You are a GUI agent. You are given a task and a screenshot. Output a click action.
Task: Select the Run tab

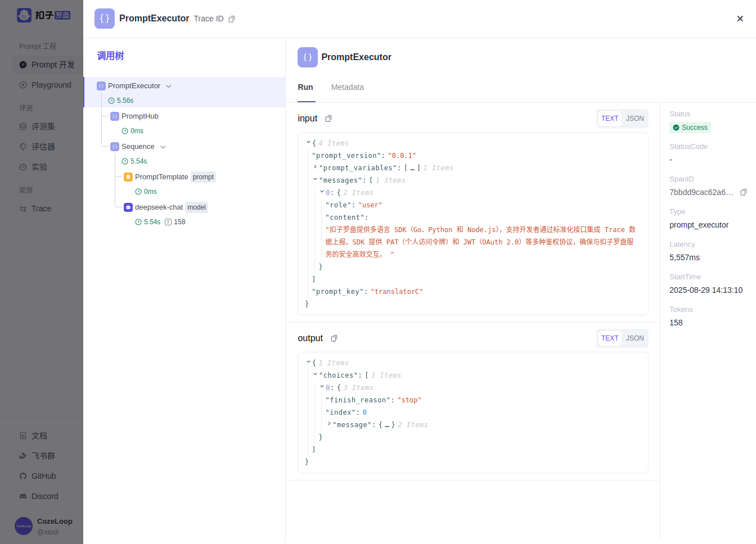(305, 87)
